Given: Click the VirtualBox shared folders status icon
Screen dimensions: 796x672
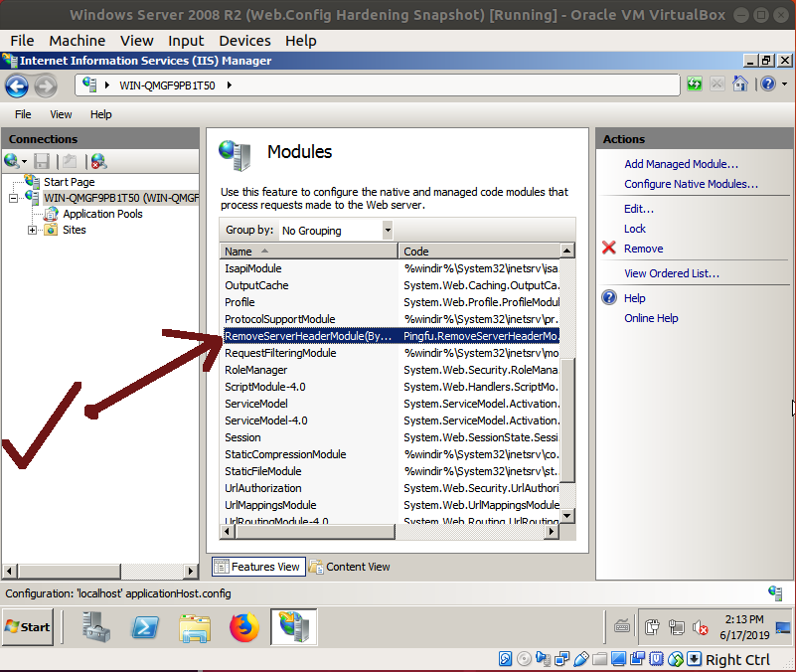Looking at the screenshot, I should coord(600,659).
